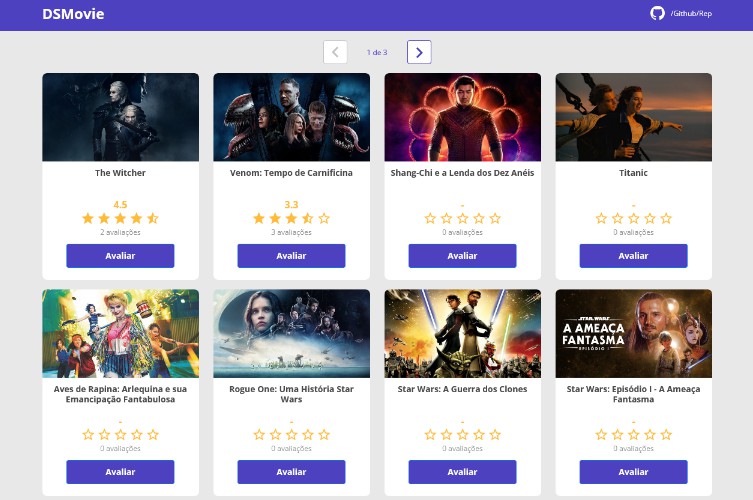Screen dimensions: 753x500
Task: Click the Rogue One poster thumbnail
Action: click(291, 333)
